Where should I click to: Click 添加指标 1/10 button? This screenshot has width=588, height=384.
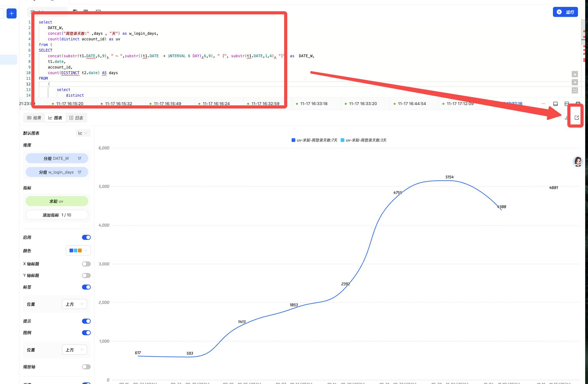[x=57, y=215]
